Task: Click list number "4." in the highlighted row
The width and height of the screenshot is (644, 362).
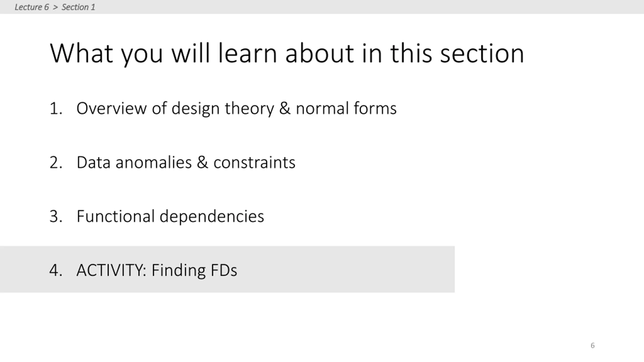Action: point(56,270)
